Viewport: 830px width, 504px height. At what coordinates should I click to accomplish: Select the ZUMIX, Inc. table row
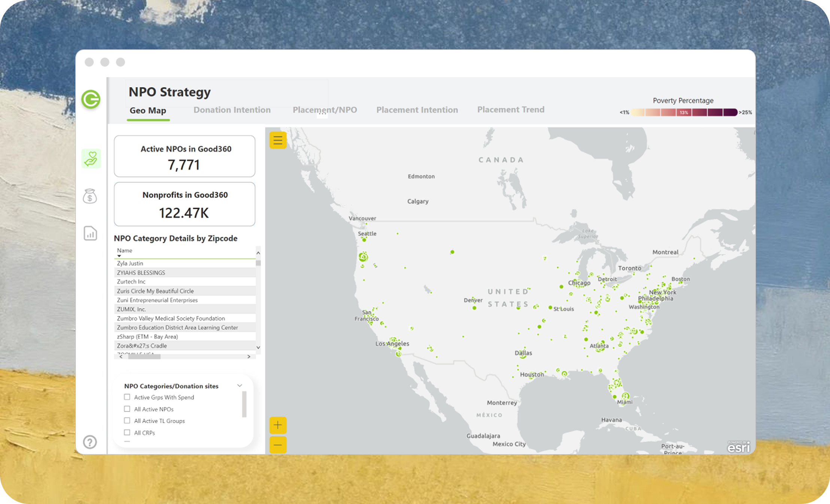131,309
